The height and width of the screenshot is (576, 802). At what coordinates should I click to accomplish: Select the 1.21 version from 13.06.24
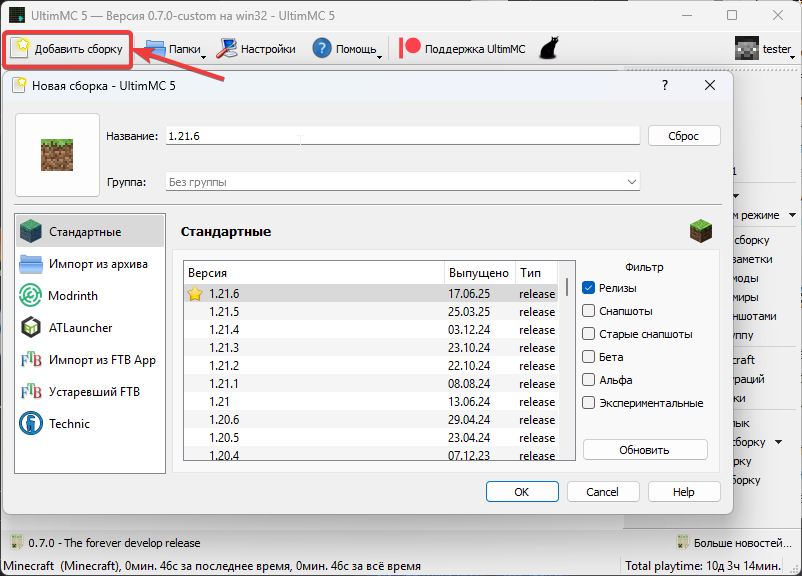click(x=370, y=402)
